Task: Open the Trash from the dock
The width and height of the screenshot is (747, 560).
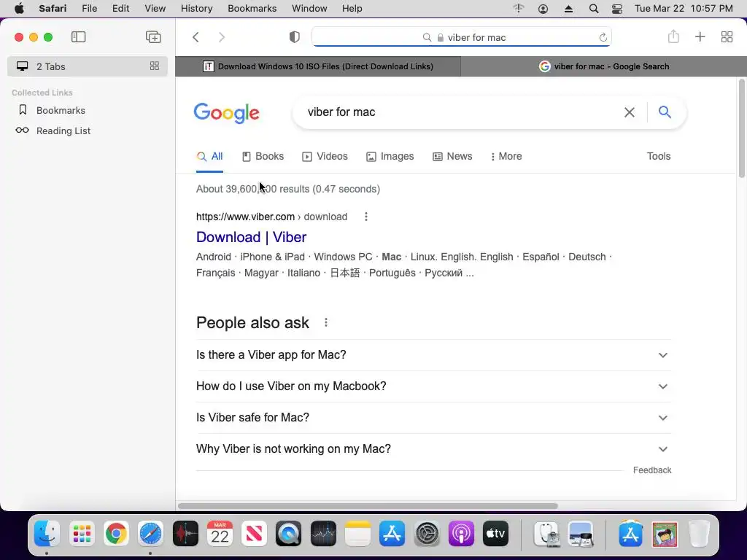Action: pyautogui.click(x=699, y=533)
